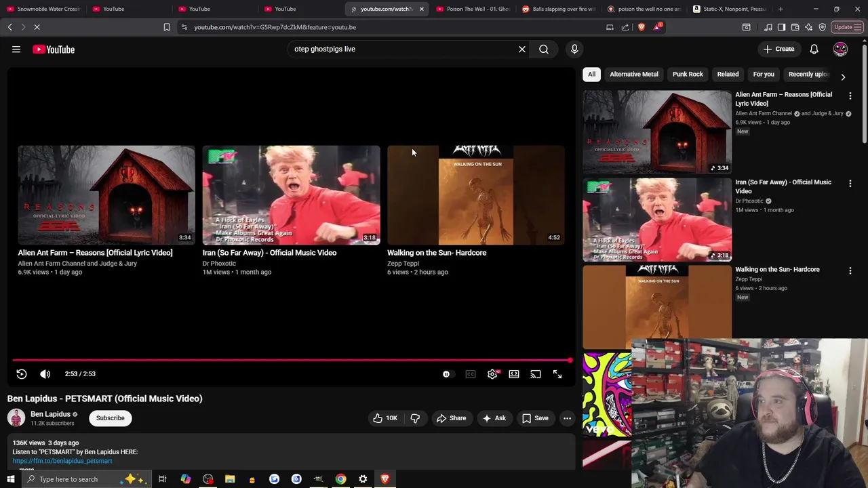Open options for sidebar Alien Ant Farm video
Image resolution: width=868 pixels, height=488 pixels.
pyautogui.click(x=850, y=96)
